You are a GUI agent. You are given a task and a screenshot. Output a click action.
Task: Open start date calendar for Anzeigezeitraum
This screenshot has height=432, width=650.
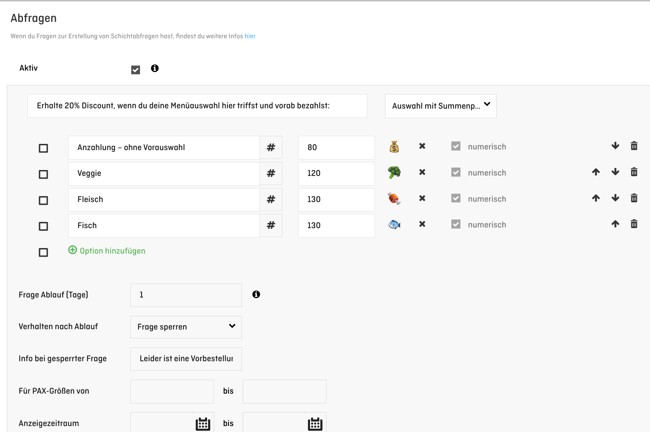[x=203, y=424]
